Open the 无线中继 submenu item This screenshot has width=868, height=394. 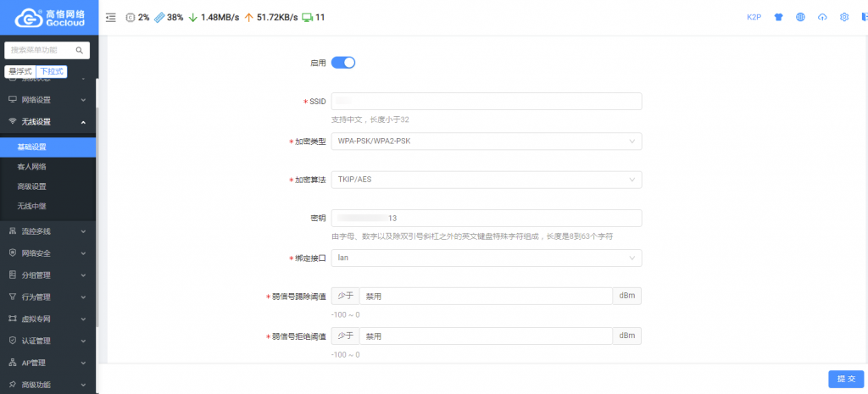(x=48, y=207)
